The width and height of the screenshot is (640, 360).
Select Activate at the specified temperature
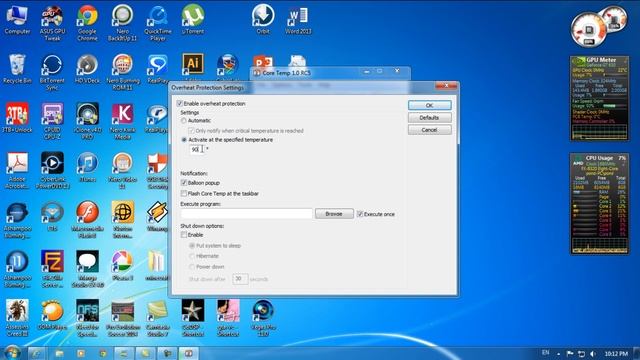point(184,140)
